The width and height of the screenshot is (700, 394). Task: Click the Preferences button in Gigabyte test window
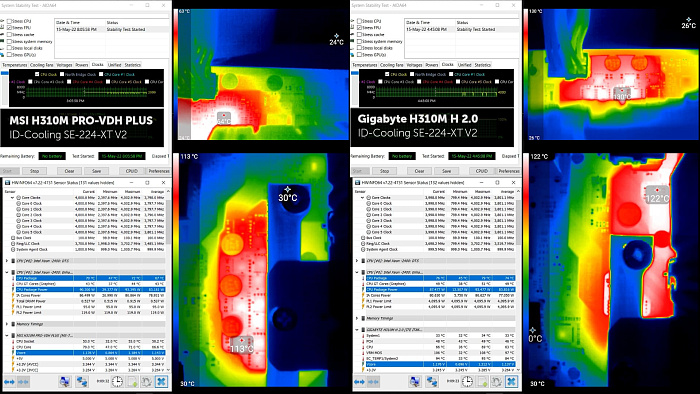tap(508, 171)
